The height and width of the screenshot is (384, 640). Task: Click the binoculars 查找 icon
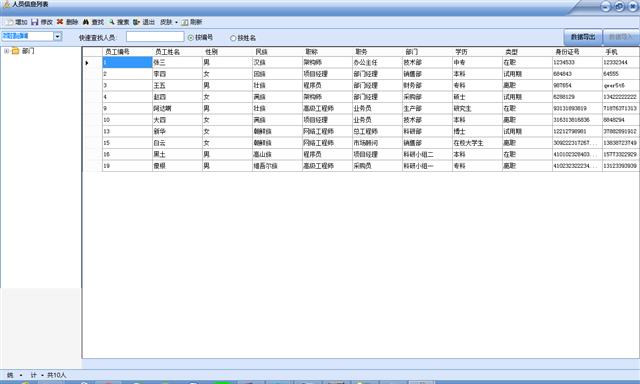coord(86,22)
